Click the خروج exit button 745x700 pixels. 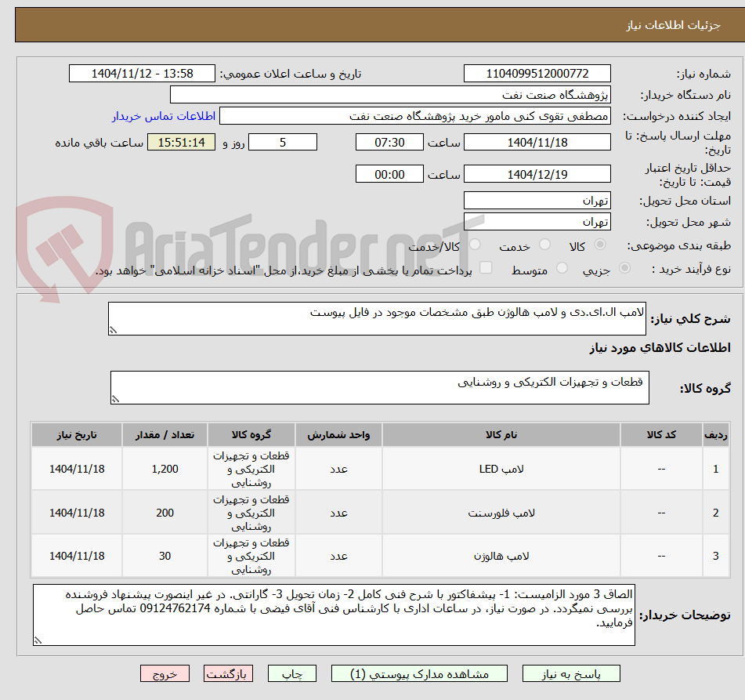click(x=165, y=674)
